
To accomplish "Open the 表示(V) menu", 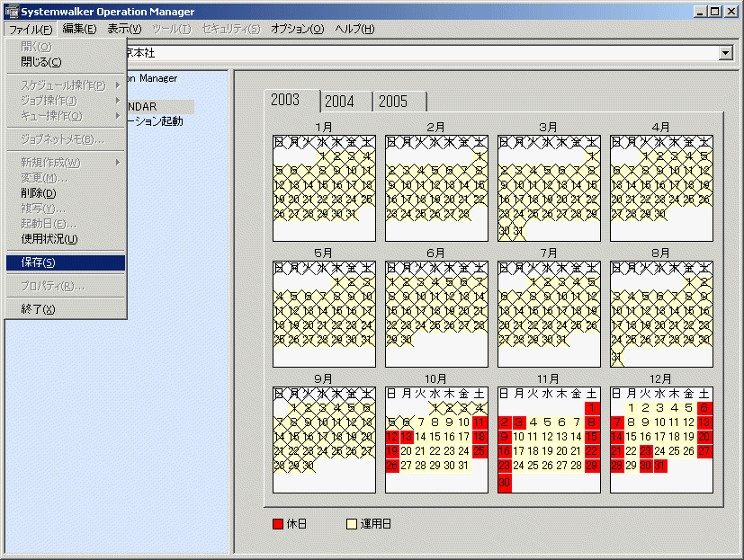I will pos(124,29).
